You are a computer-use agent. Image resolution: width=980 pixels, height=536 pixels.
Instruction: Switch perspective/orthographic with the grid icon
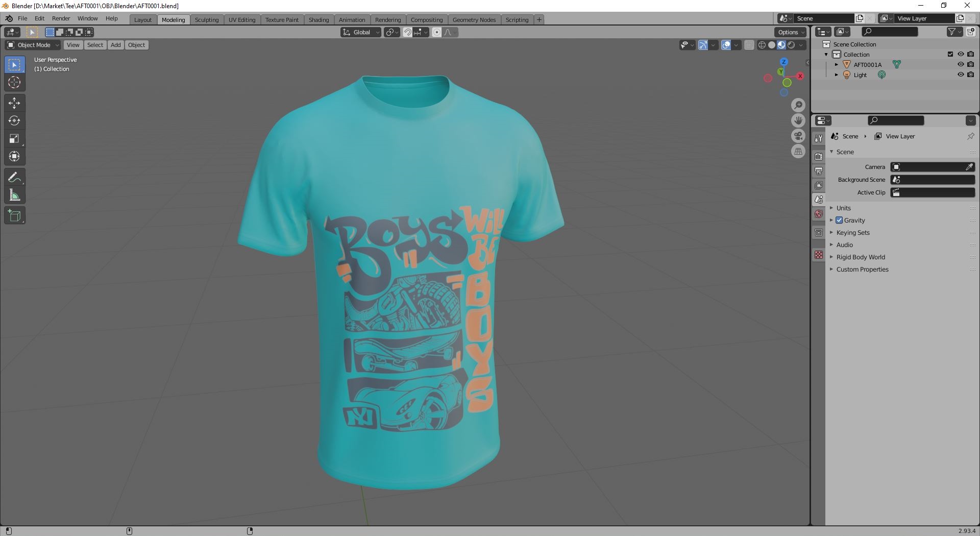click(798, 151)
